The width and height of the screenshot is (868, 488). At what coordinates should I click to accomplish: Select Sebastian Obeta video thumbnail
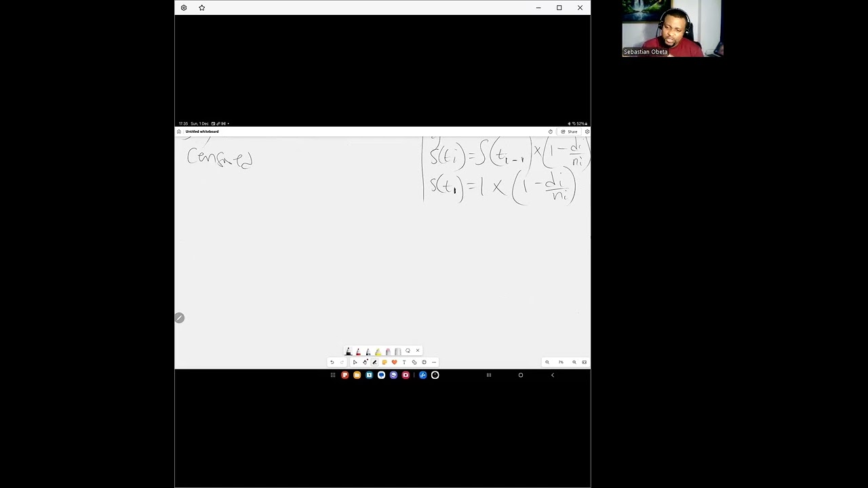(x=673, y=28)
